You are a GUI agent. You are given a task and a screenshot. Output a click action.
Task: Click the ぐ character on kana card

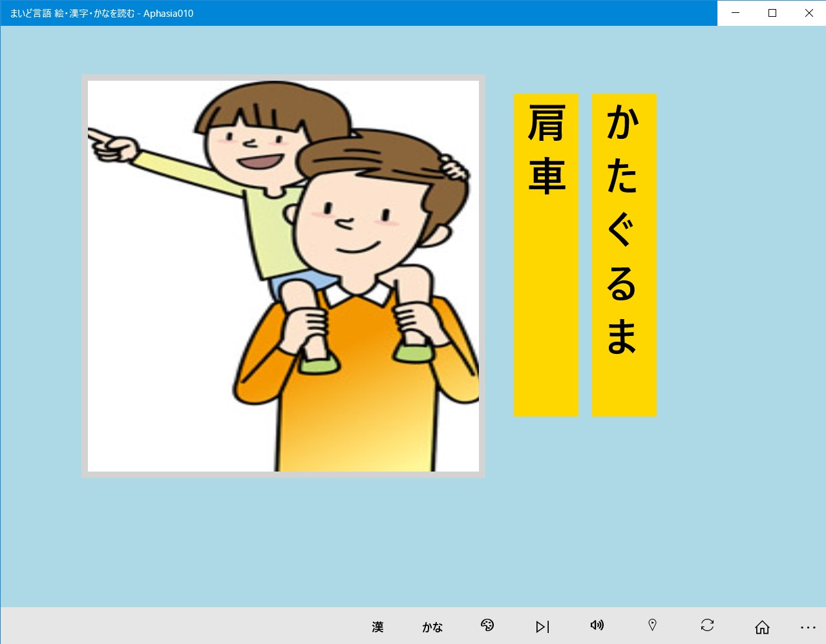point(622,229)
